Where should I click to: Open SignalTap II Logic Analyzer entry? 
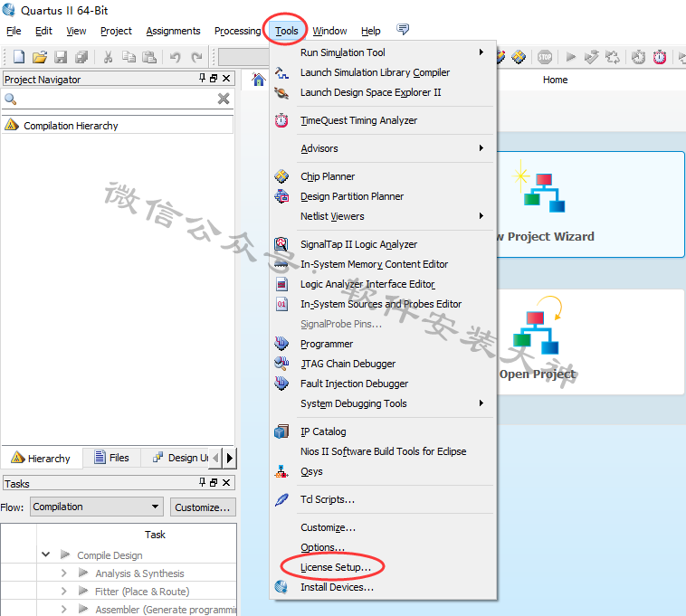(x=383, y=244)
